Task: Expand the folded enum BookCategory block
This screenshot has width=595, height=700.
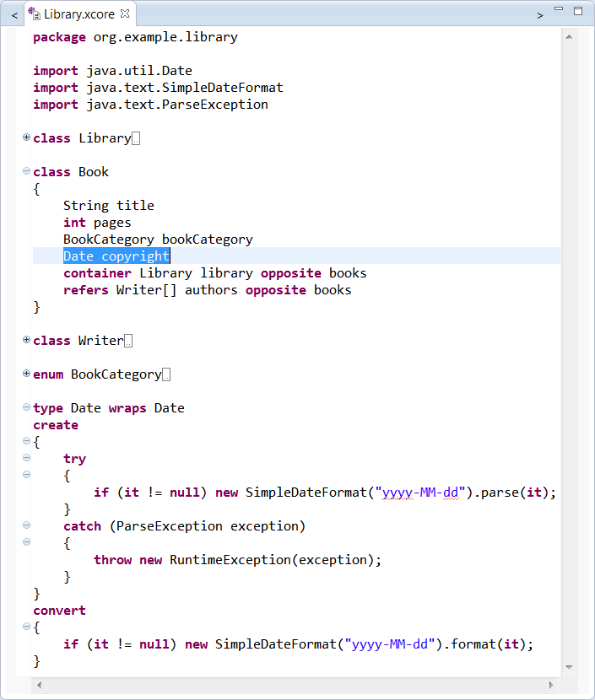Action: point(26,374)
